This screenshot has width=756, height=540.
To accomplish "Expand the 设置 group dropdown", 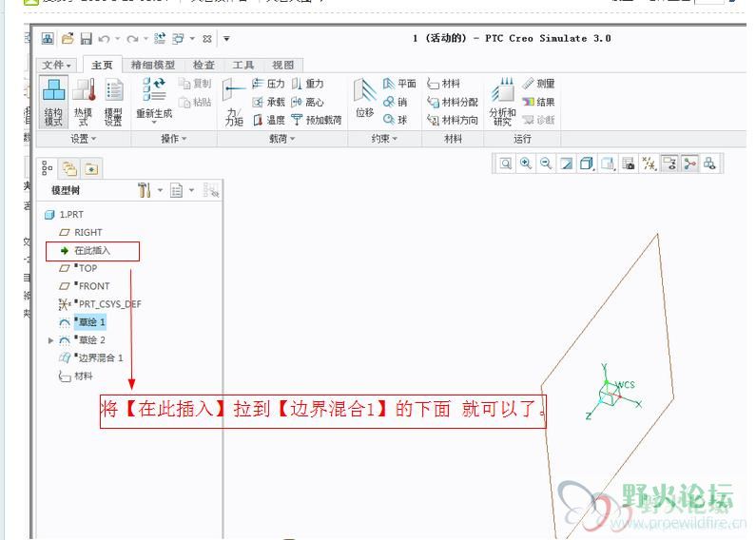I will (83, 139).
